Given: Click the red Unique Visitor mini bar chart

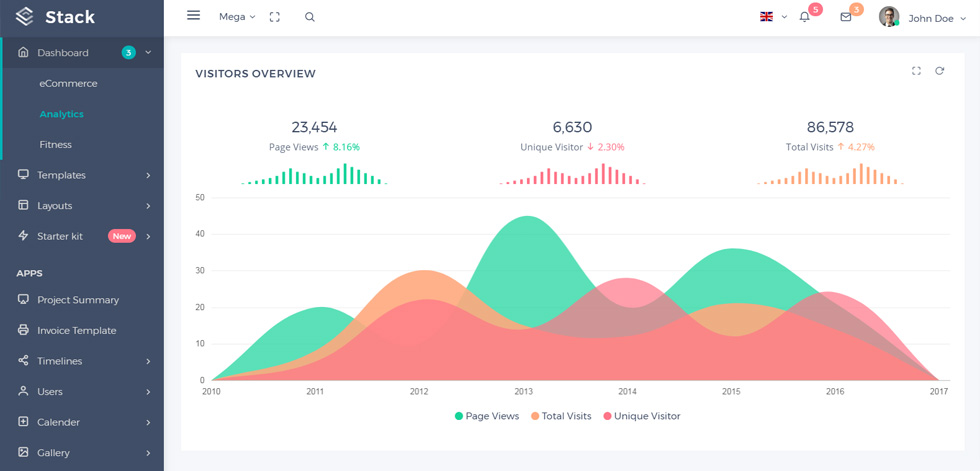Looking at the screenshot, I should tap(572, 174).
